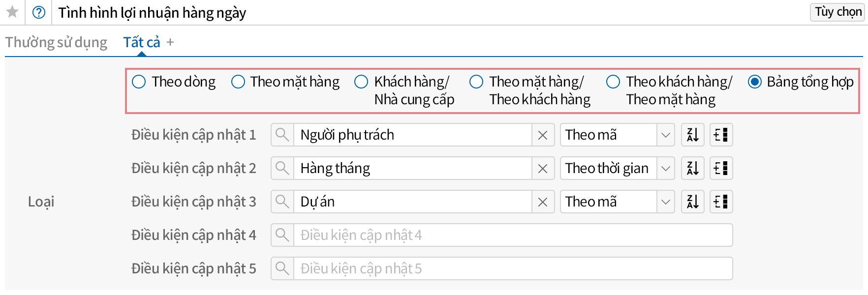This screenshot has height=295, width=868.
Task: Open the help question mark icon
Action: (x=39, y=12)
